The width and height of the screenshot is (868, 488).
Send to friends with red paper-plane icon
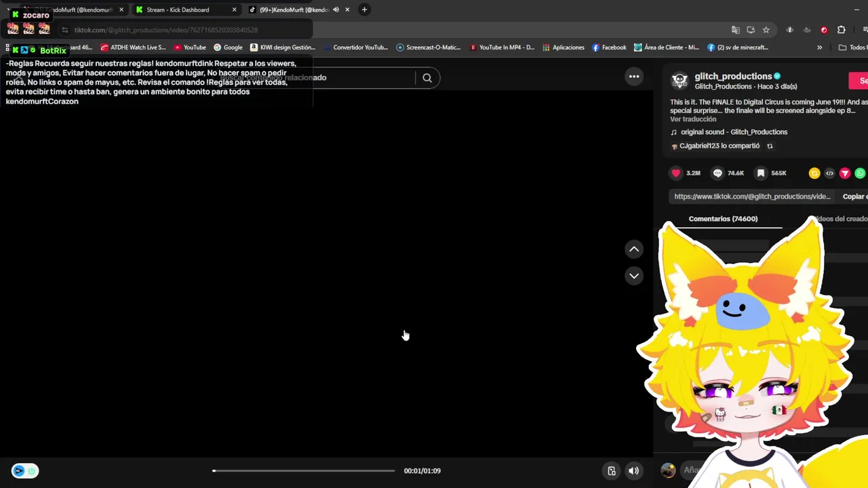845,173
